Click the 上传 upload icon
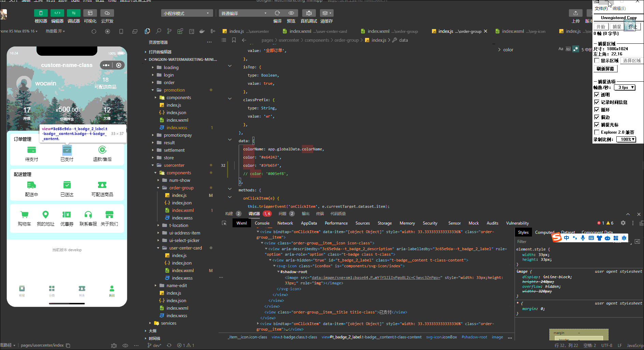 coord(575,13)
